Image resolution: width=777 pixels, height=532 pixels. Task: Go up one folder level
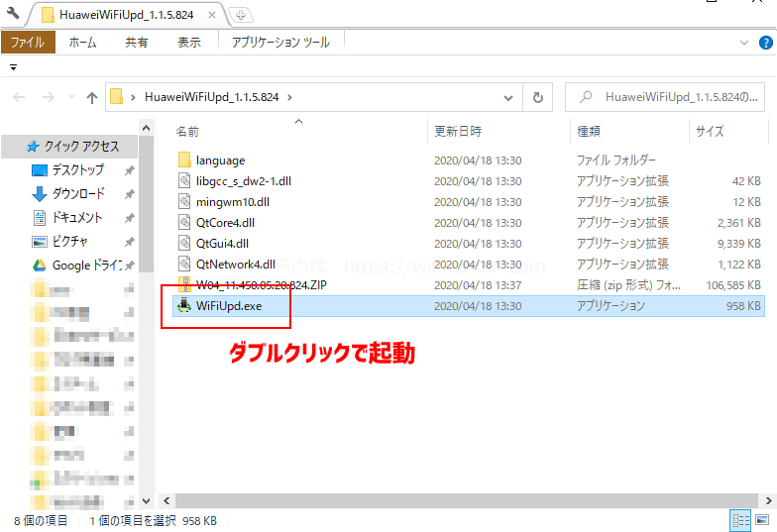[x=91, y=97]
